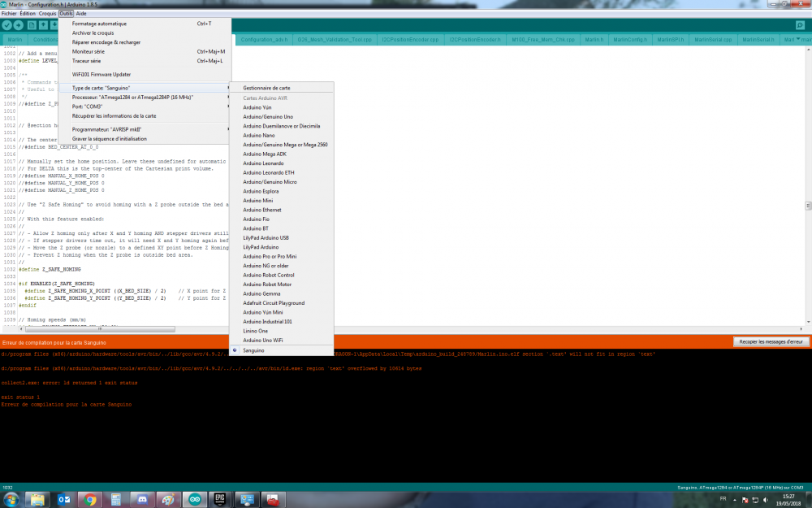The height and width of the screenshot is (508, 812).
Task: Open the Serial Monitor magnifier icon
Action: coord(800,25)
